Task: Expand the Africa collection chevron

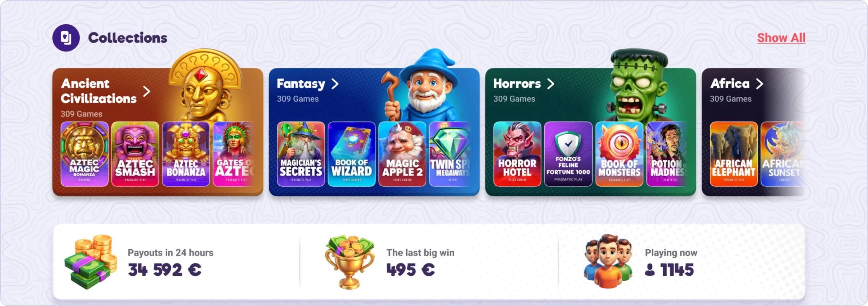Action: tap(760, 84)
